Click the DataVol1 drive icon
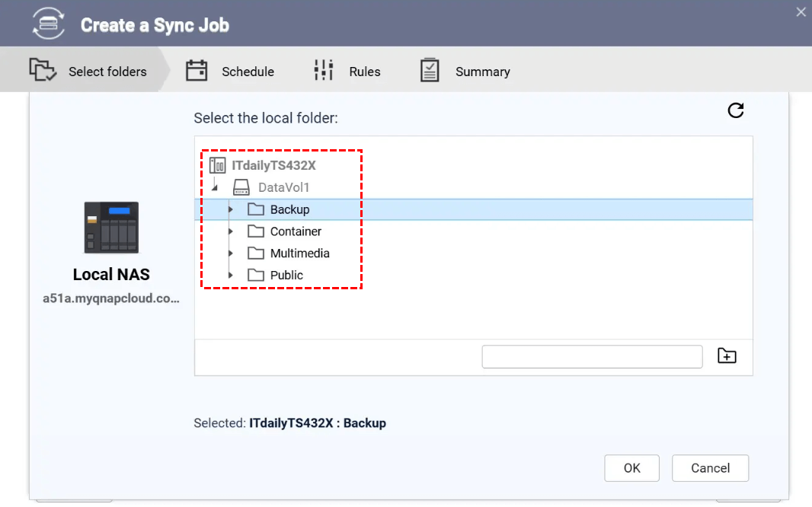This screenshot has height=507, width=812. point(241,187)
